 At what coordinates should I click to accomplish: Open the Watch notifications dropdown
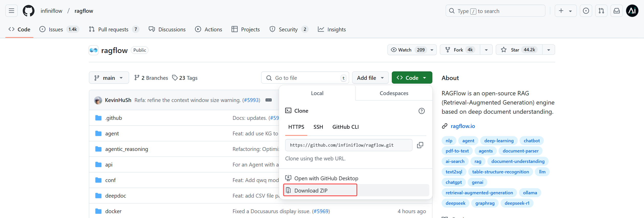click(412, 50)
